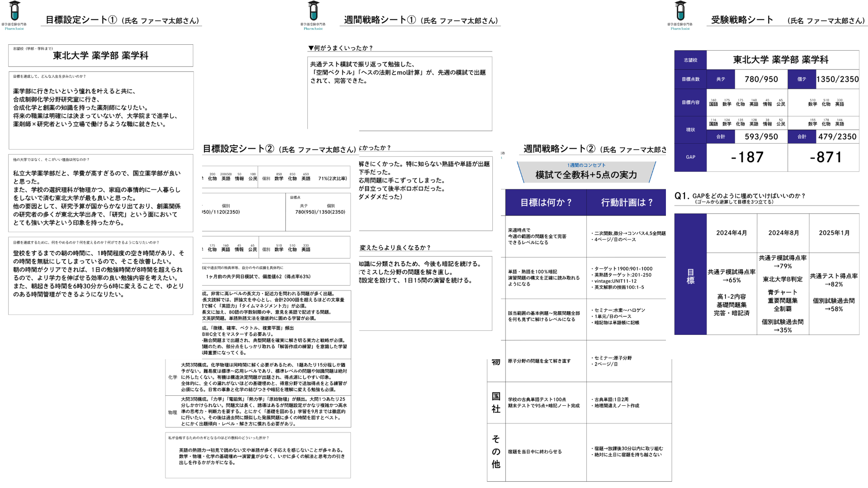
Task: Click the 私が合格するためのカギ question heading
Action: click(x=218, y=438)
